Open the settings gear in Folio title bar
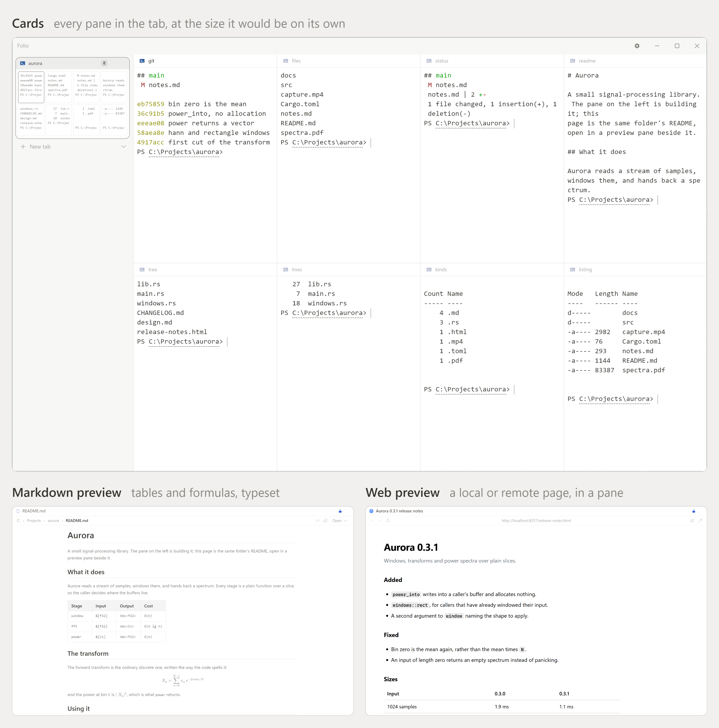Viewport: 719px width, 728px height. [x=637, y=46]
